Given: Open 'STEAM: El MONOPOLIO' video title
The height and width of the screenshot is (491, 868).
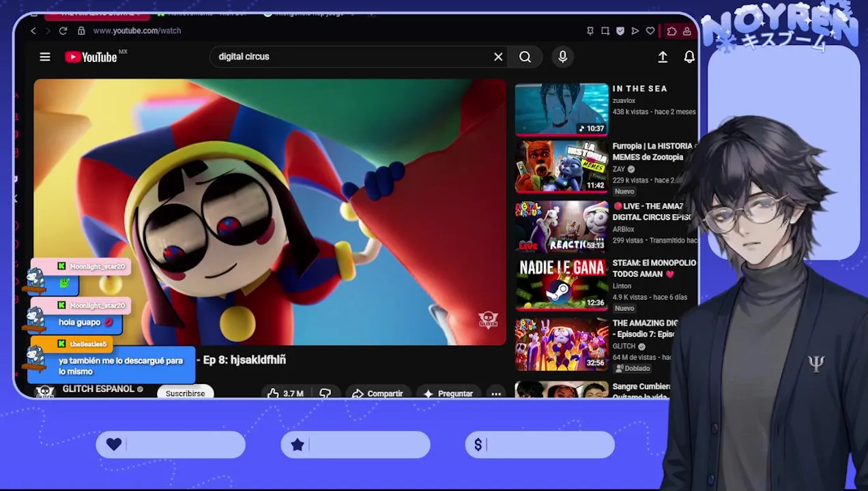Looking at the screenshot, I should pyautogui.click(x=654, y=268).
